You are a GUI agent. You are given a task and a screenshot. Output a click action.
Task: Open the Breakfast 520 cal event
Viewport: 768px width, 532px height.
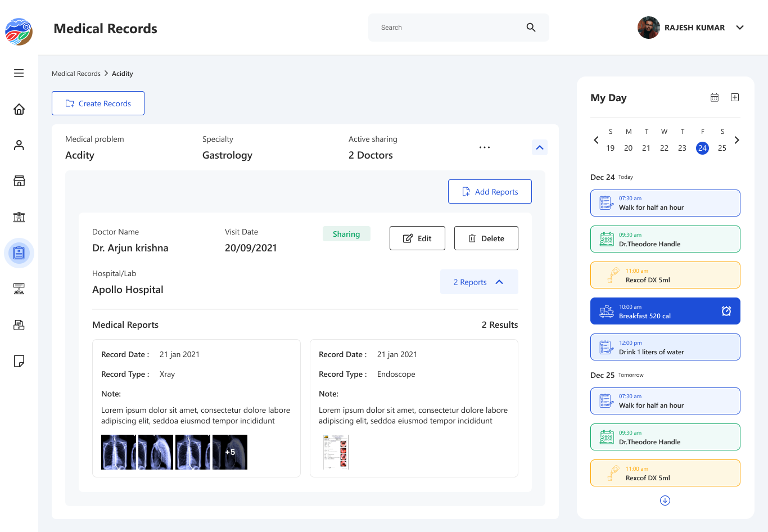coord(665,311)
